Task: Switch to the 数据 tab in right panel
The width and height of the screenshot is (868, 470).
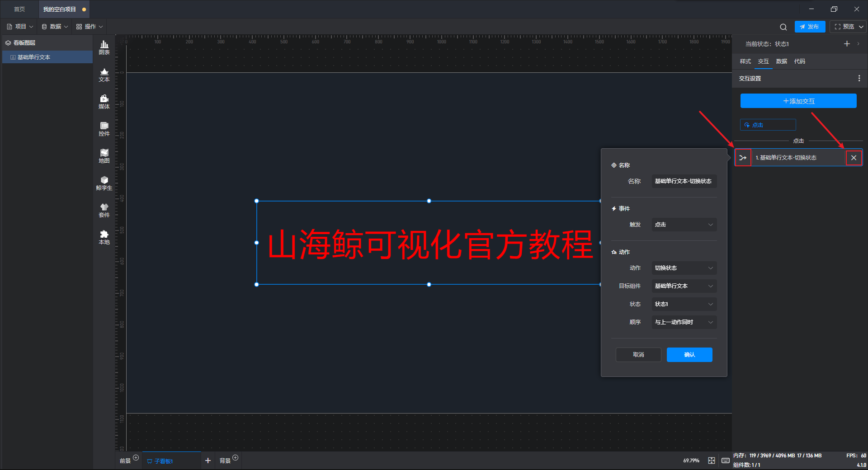Action: (x=781, y=61)
